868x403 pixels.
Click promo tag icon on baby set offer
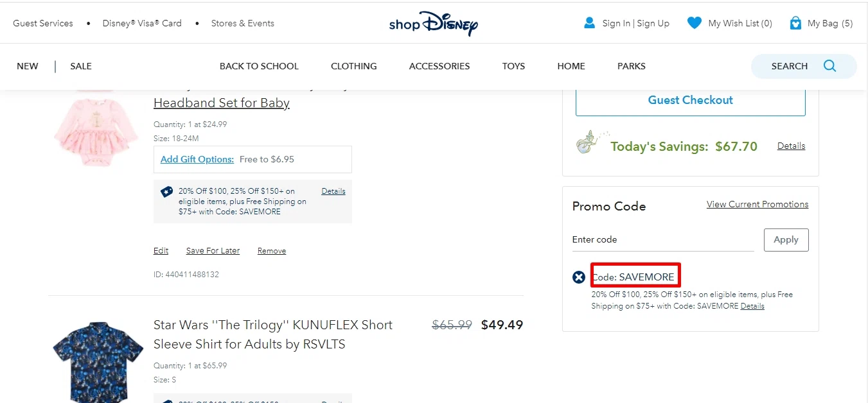[167, 191]
